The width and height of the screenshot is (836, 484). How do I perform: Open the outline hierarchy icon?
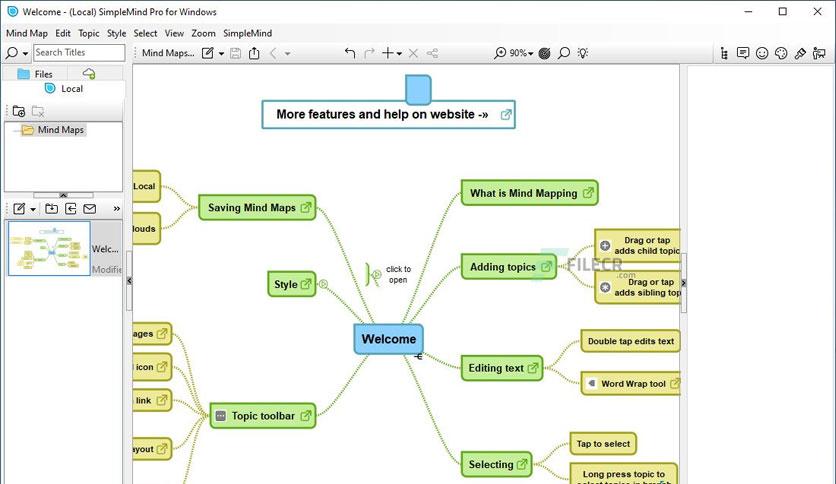coord(724,53)
